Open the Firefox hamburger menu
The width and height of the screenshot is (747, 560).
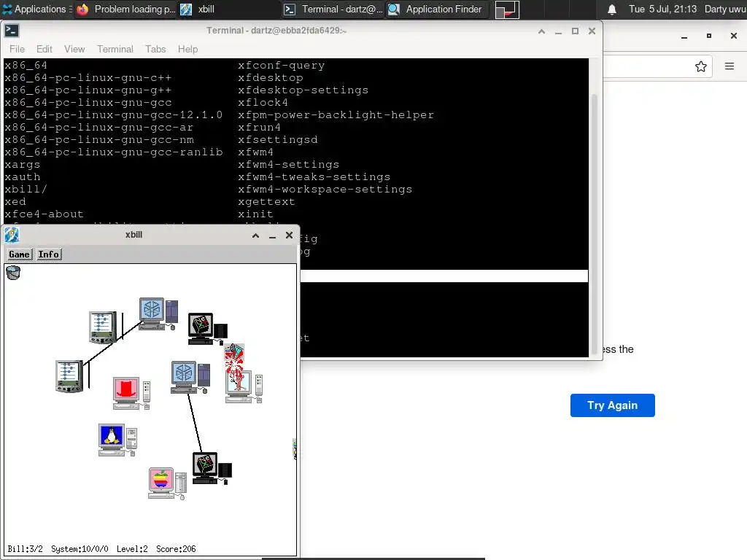click(729, 66)
